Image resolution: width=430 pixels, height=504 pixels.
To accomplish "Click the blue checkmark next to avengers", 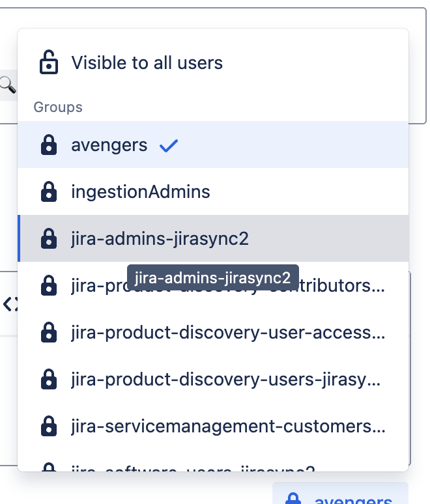I will [x=169, y=145].
